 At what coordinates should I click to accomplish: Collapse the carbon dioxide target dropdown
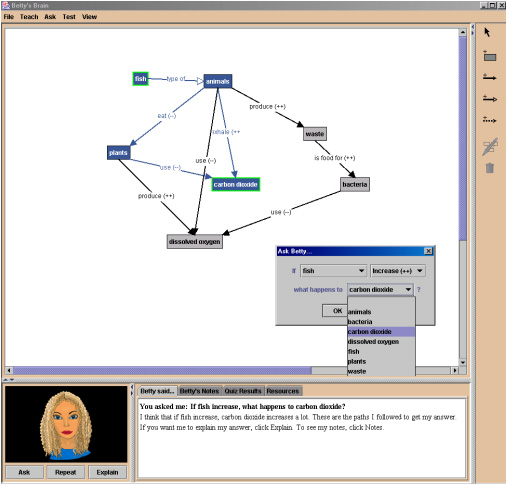408,289
